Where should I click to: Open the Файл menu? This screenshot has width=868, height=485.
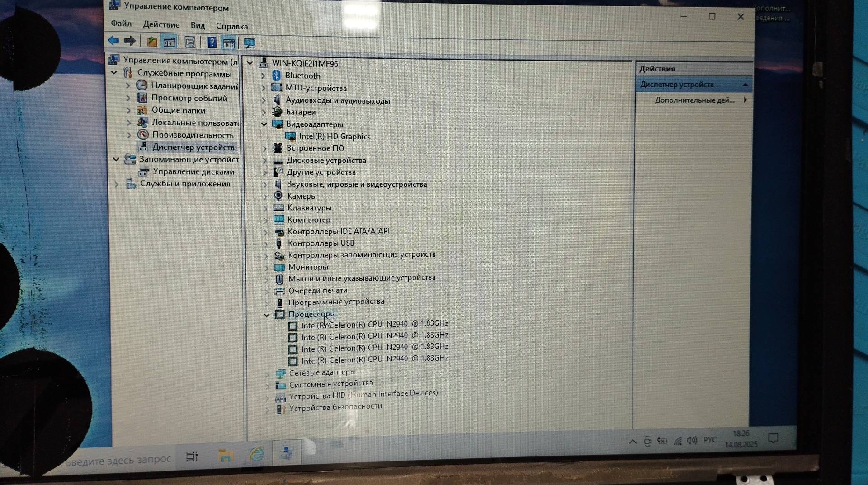[x=121, y=24]
